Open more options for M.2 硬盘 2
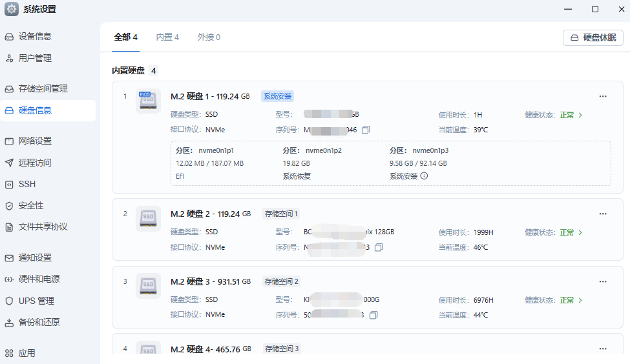630x364 pixels. coord(603,214)
